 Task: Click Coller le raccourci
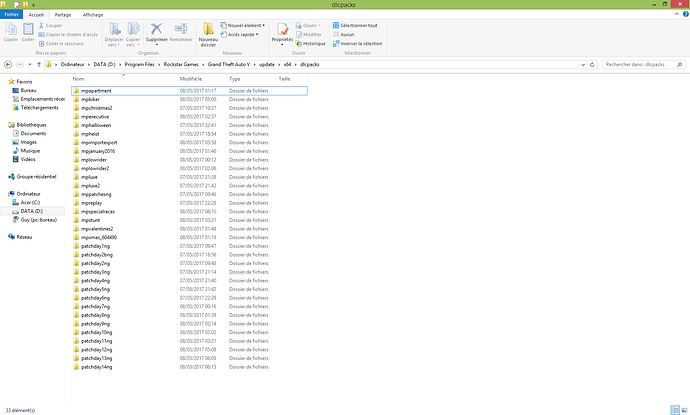click(61, 44)
